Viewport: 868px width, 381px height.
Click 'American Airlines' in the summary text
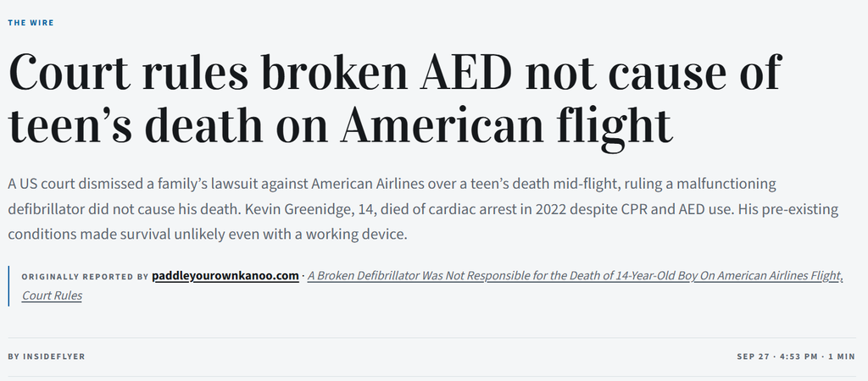click(359, 184)
